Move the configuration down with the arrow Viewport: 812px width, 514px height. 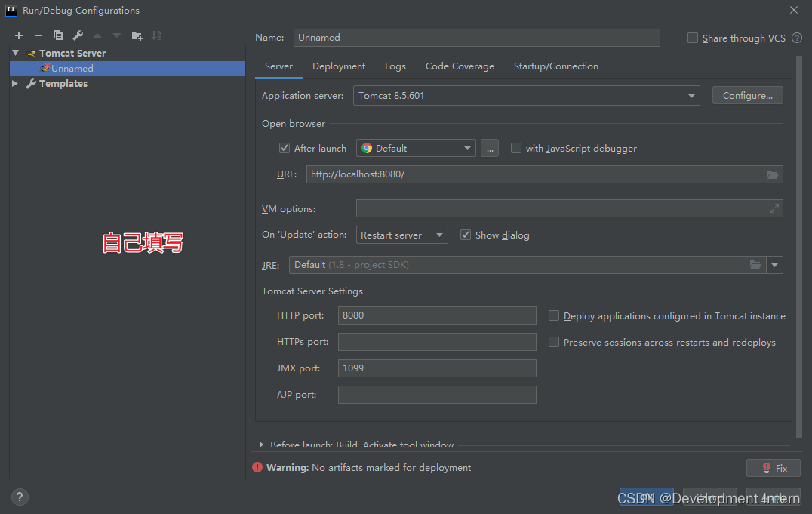pyautogui.click(x=117, y=35)
